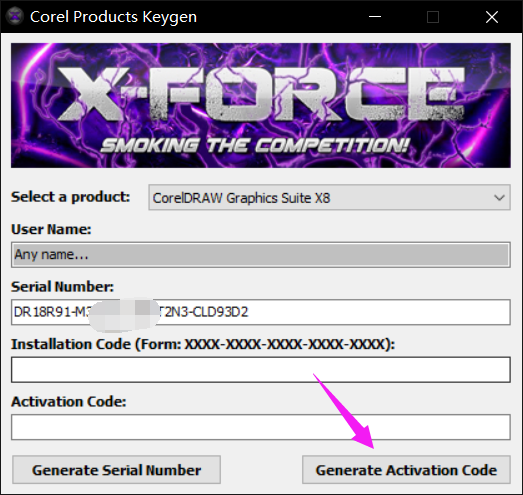Image resolution: width=523 pixels, height=495 pixels.
Task: Click the disabled maximize button in title bar
Action: [x=433, y=17]
